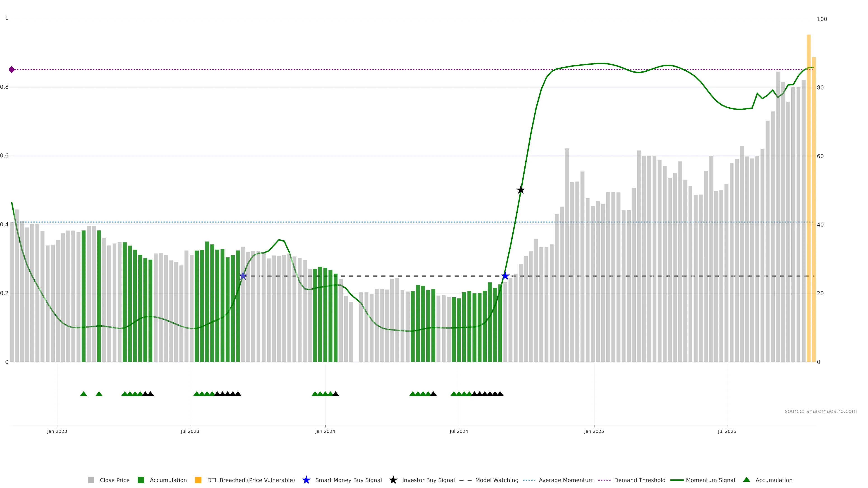Image resolution: width=868 pixels, height=488 pixels.
Task: Click the black star marker on momentum curve
Action: coord(521,190)
